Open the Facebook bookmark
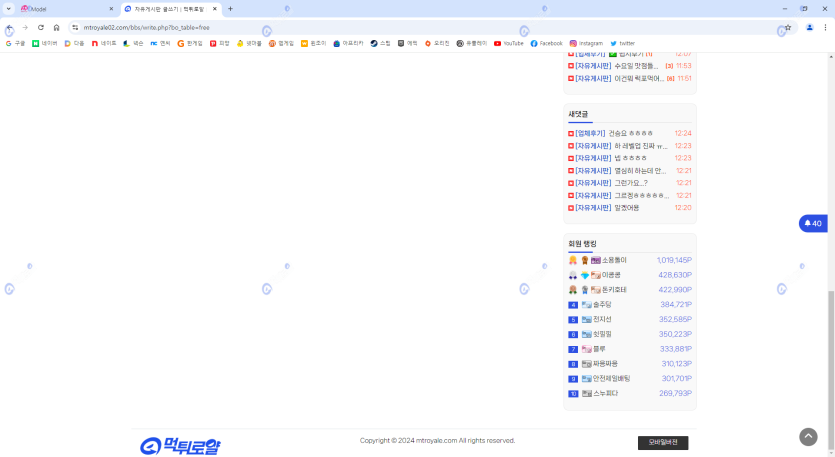 [x=546, y=43]
